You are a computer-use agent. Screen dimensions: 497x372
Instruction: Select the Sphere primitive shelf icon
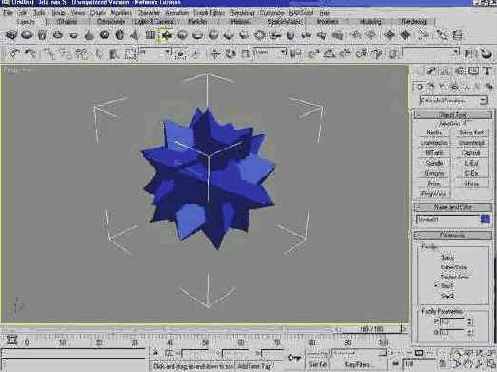27,35
